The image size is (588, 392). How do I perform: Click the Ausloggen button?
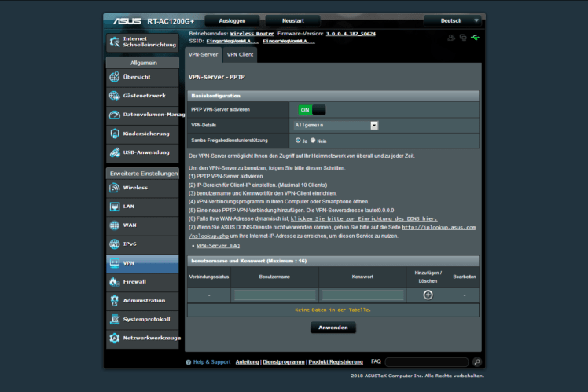232,21
